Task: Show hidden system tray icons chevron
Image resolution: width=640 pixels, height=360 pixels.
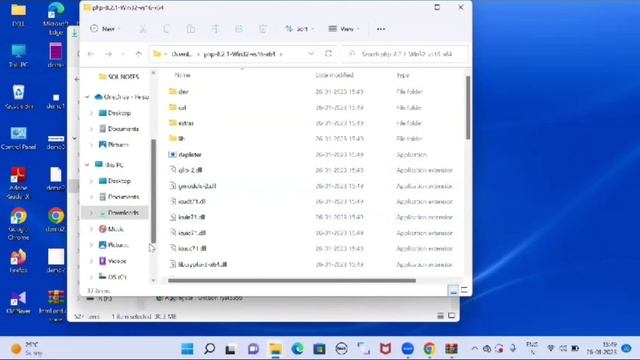Action: 474,349
